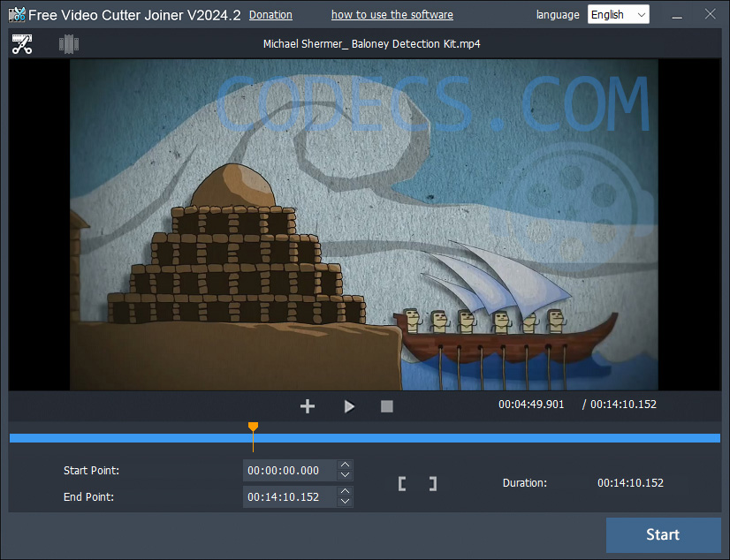Image resolution: width=730 pixels, height=560 pixels.
Task: Select the current time 00:04:49.901 readout
Action: pos(531,405)
